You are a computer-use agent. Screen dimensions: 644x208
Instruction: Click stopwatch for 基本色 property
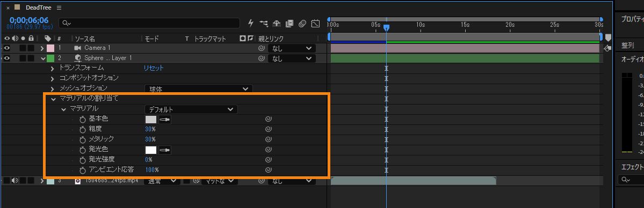pyautogui.click(x=83, y=120)
